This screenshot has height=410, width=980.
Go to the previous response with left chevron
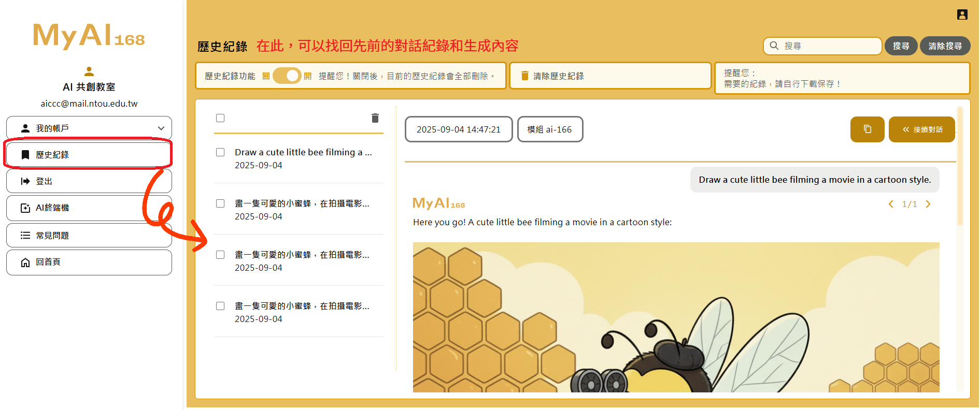pos(891,204)
